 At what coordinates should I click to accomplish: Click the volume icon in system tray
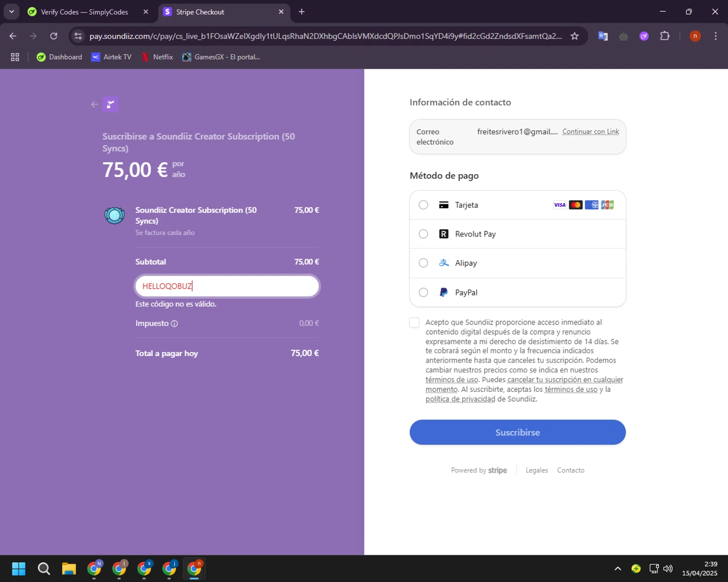(x=668, y=568)
